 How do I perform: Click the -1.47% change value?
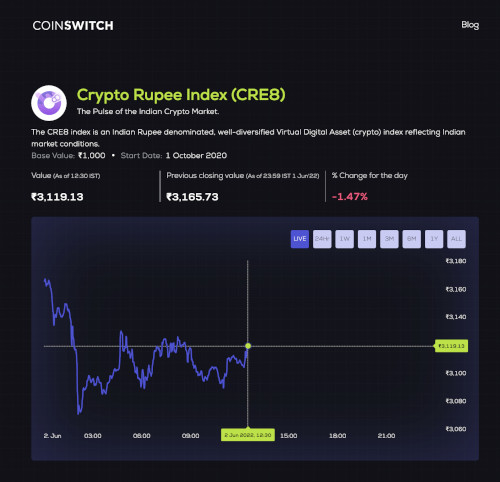350,197
